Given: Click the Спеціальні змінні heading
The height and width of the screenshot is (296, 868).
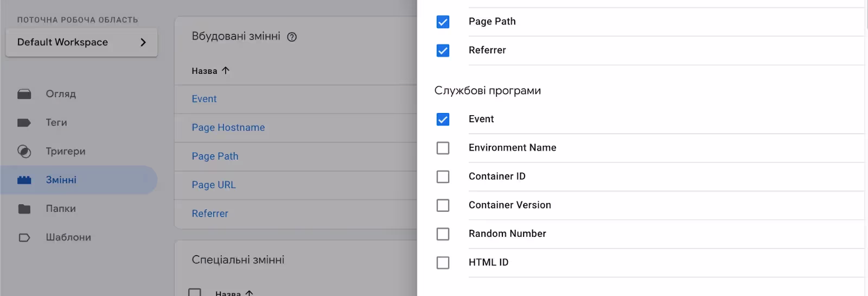Looking at the screenshot, I should pos(238,260).
